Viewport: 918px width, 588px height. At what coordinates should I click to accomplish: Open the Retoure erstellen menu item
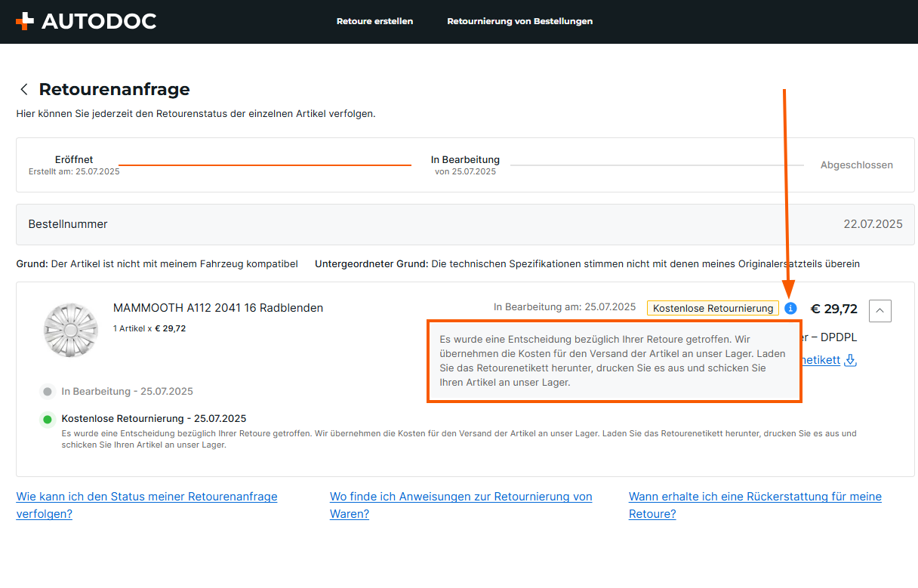[x=374, y=21]
